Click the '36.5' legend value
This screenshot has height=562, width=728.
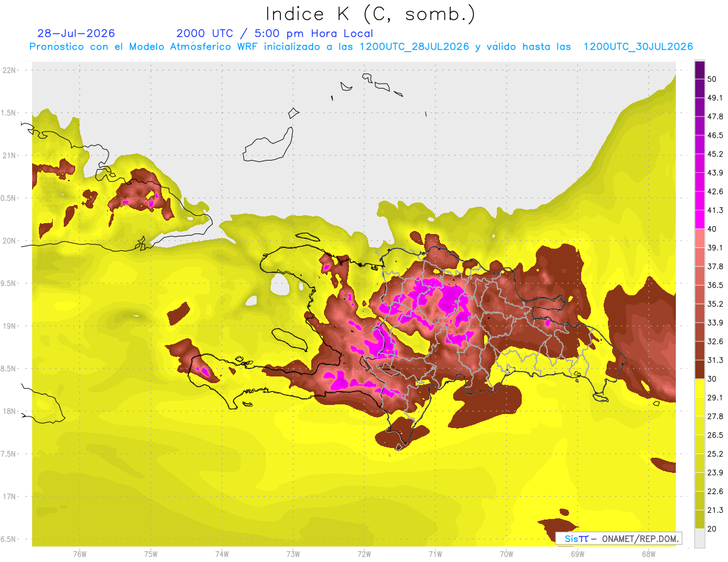(715, 285)
